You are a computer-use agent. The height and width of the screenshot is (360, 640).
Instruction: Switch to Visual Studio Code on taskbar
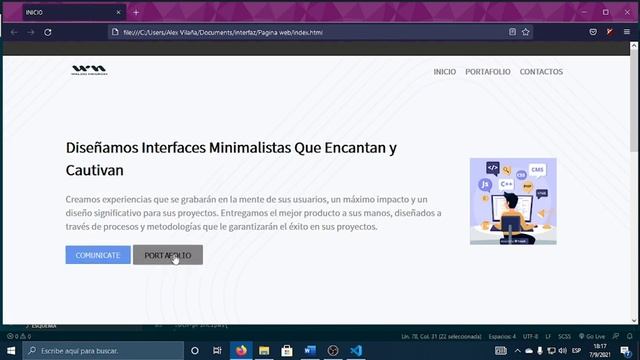coord(356,351)
